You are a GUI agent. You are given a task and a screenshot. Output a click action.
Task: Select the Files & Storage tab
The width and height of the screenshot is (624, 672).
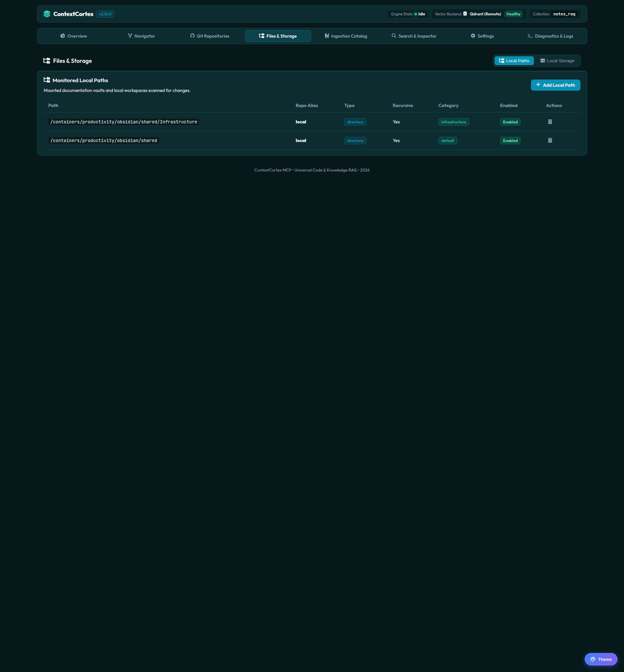pyautogui.click(x=278, y=36)
